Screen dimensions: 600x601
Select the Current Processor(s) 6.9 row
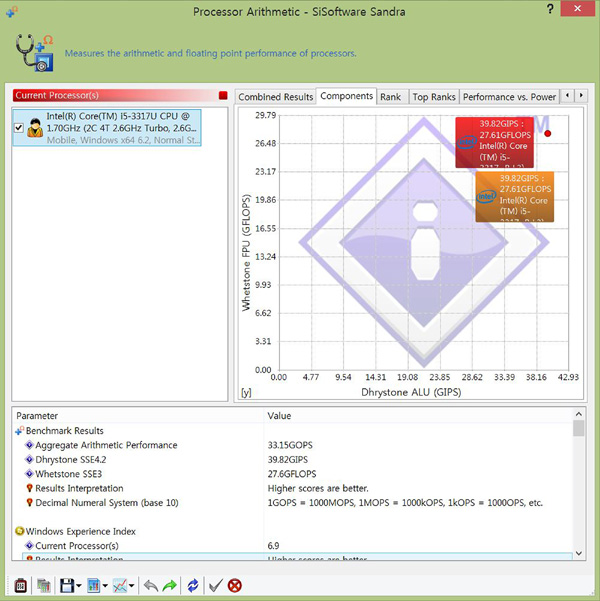tap(293, 546)
